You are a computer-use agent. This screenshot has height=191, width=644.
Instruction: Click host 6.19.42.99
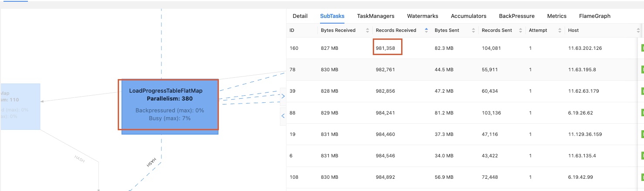coord(580,177)
